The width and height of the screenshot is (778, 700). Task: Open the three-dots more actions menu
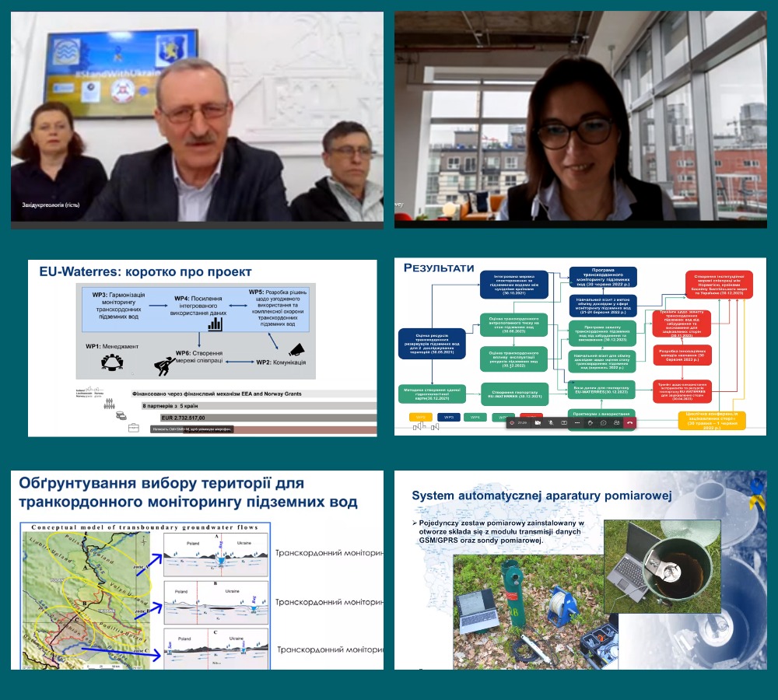coord(576,422)
